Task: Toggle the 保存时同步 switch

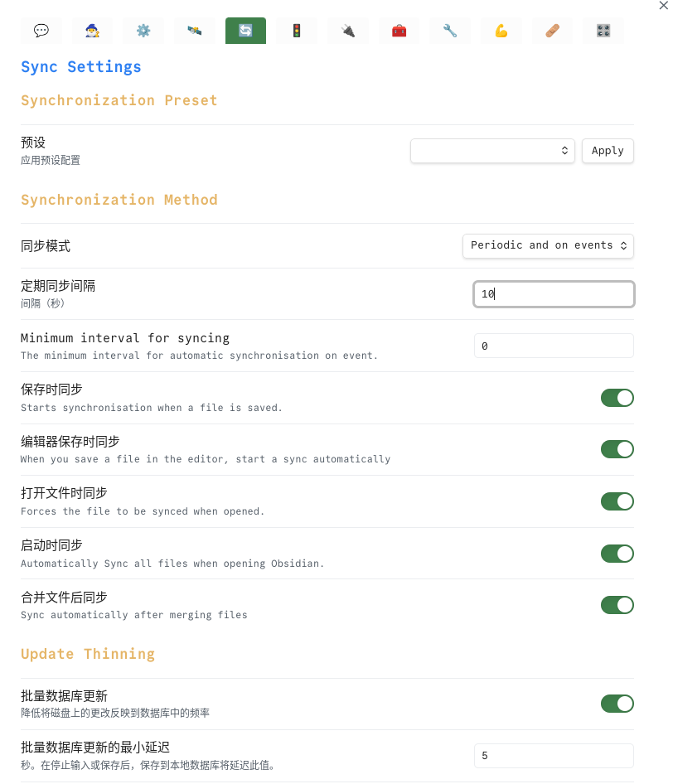Action: pyautogui.click(x=617, y=398)
